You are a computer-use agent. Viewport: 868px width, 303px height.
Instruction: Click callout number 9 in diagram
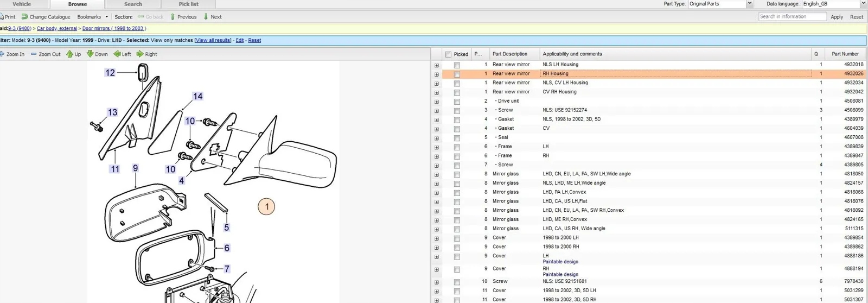point(136,168)
